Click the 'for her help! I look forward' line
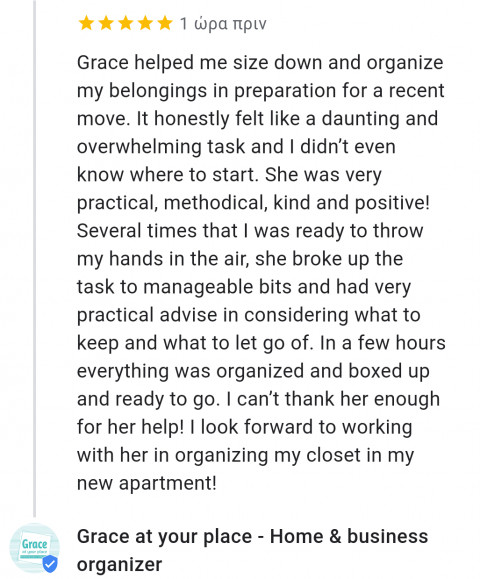Viewport: 480px width, 579px height. (244, 428)
